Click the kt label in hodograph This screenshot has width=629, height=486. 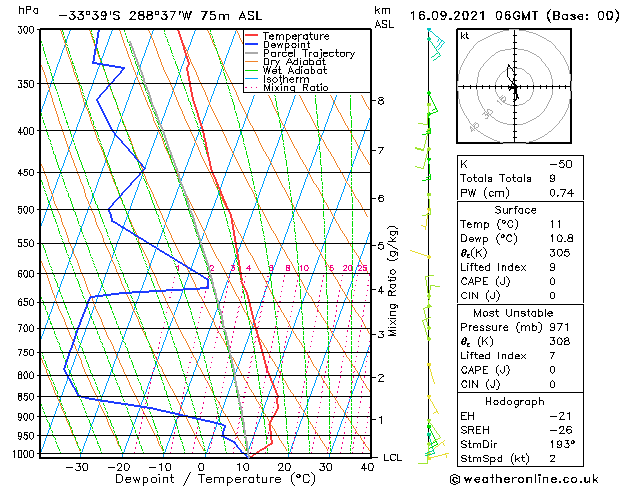[465, 36]
